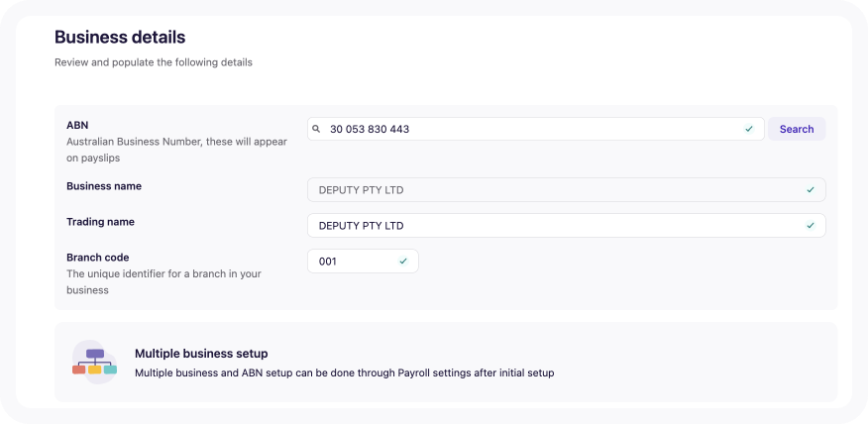This screenshot has width=868, height=424.
Task: Search for the entered ABN
Action: [797, 129]
